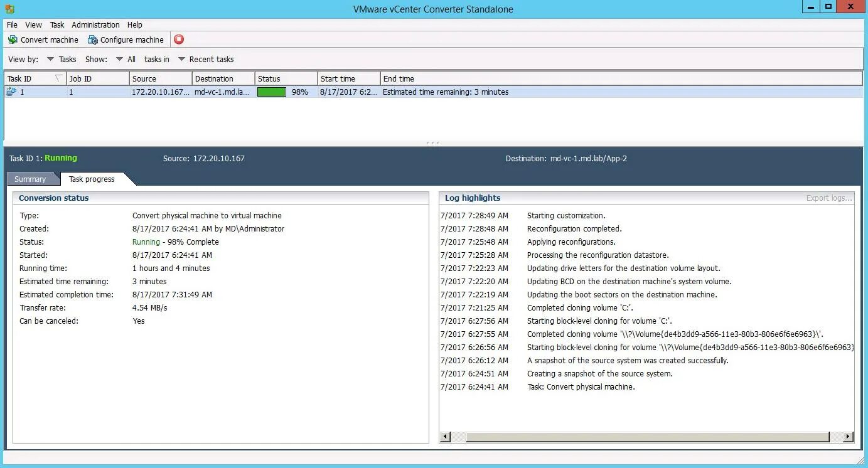Click the Transfer rate value 4.54 MB/s
The height and width of the screenshot is (468, 868).
(149, 308)
